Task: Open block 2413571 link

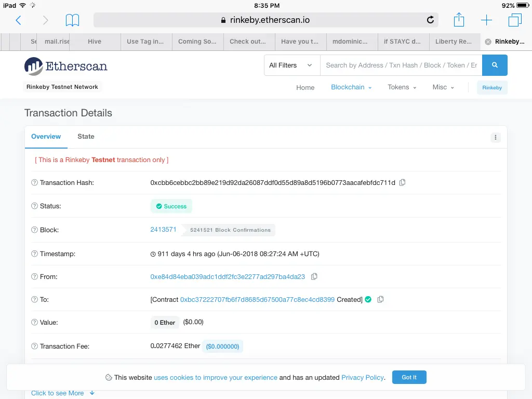Action: (163, 230)
